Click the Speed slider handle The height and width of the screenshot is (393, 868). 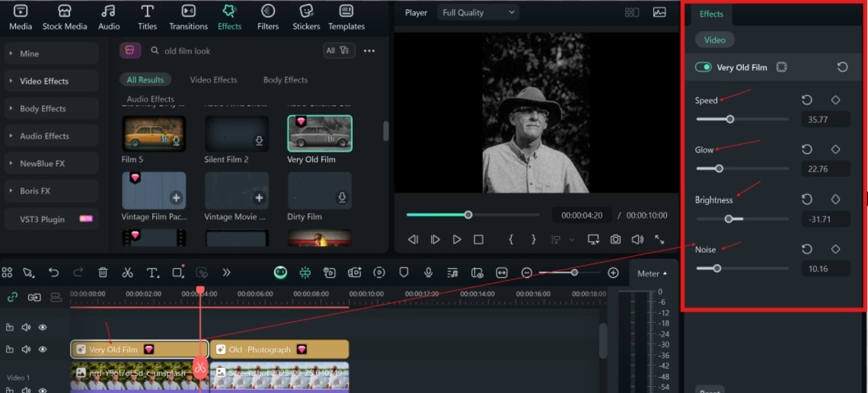point(730,119)
